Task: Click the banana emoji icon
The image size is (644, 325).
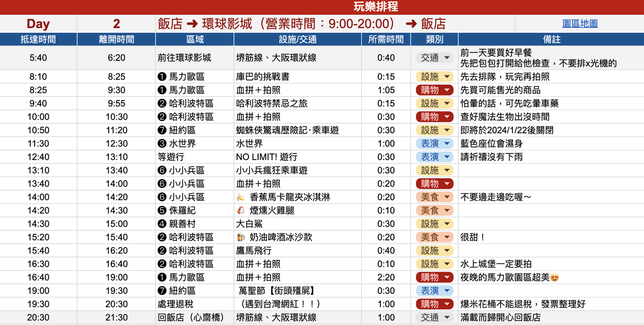Action: coord(240,197)
